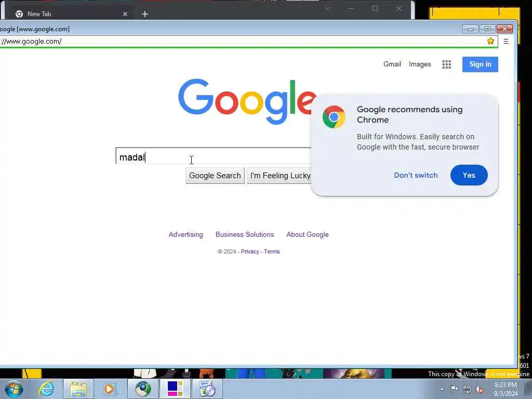Open the Action Center flag icon
This screenshot has width=532, height=399.
pyautogui.click(x=454, y=389)
